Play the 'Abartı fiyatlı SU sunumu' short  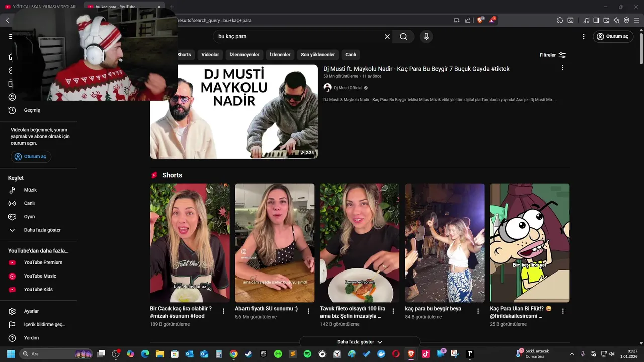[x=275, y=243]
